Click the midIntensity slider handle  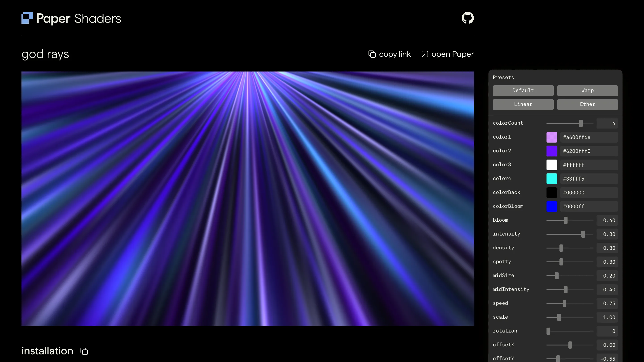tap(566, 290)
